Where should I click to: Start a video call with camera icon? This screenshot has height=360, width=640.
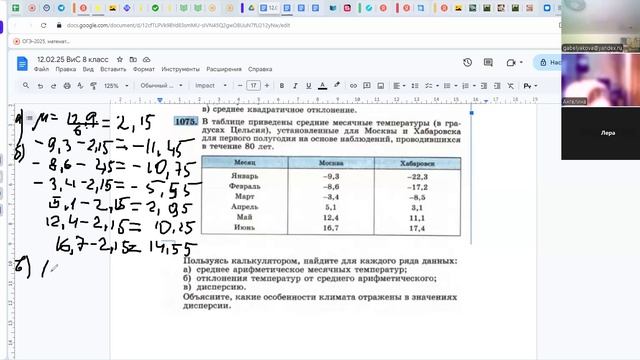coord(511,62)
